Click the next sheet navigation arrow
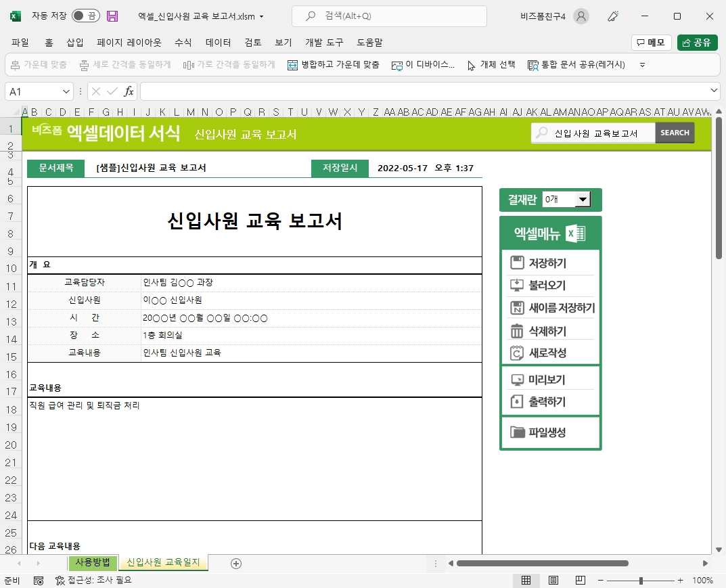Screen dimensions: 726x588 pos(38,564)
